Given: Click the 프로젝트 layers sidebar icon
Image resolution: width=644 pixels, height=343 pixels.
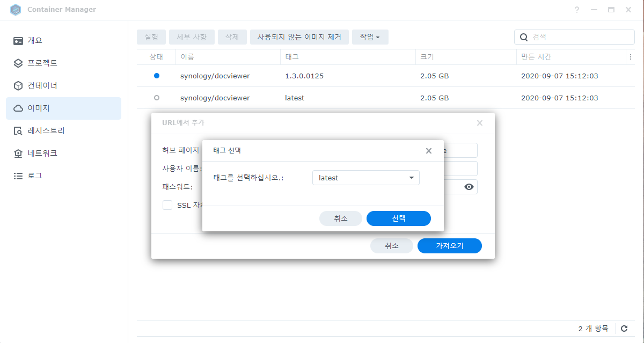Looking at the screenshot, I should click(x=18, y=63).
